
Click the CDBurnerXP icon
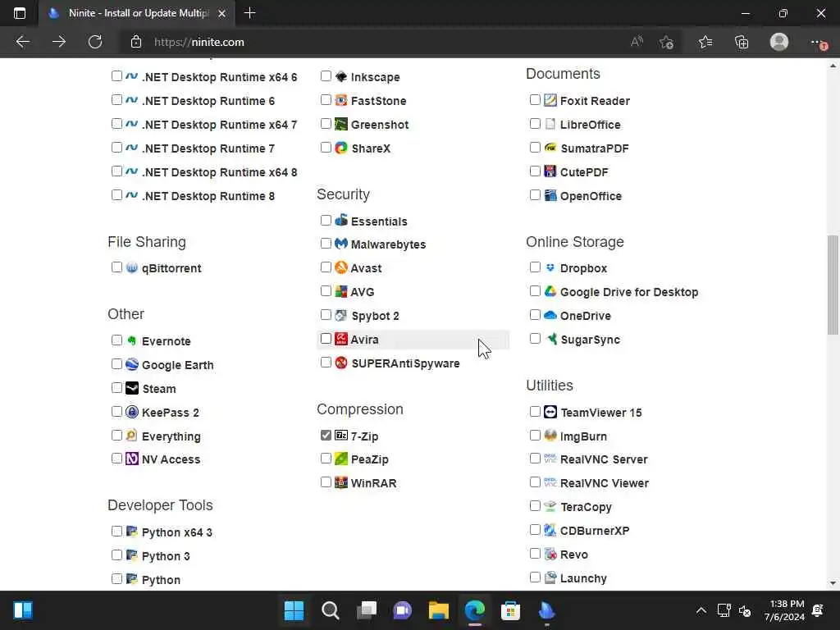[x=550, y=530]
